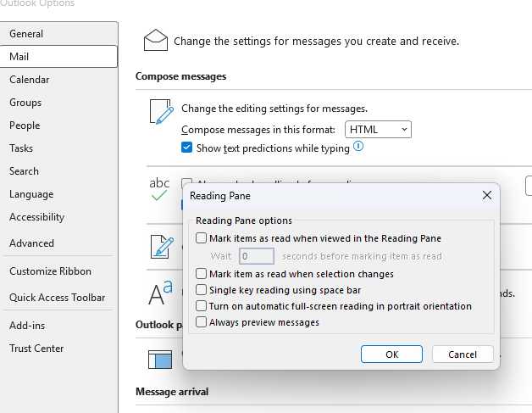Open the Compose messages format dropdown (HTML)

[x=378, y=130]
